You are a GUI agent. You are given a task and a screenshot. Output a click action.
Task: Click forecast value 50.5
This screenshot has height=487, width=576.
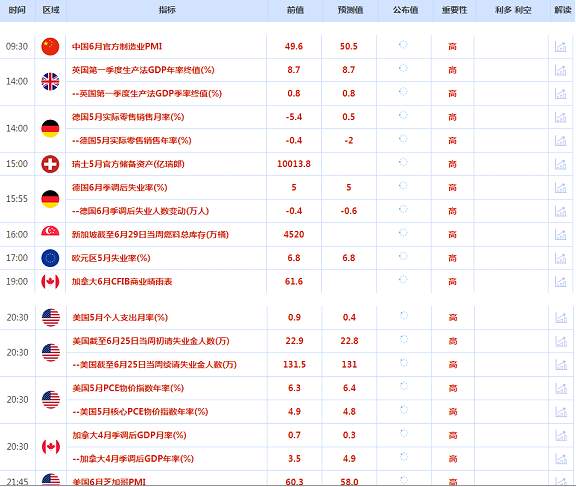[349, 47]
